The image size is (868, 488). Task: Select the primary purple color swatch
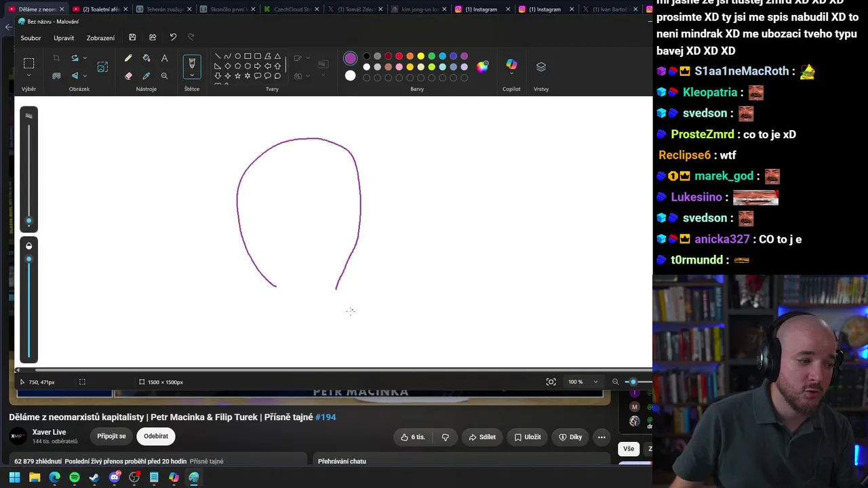click(x=350, y=58)
